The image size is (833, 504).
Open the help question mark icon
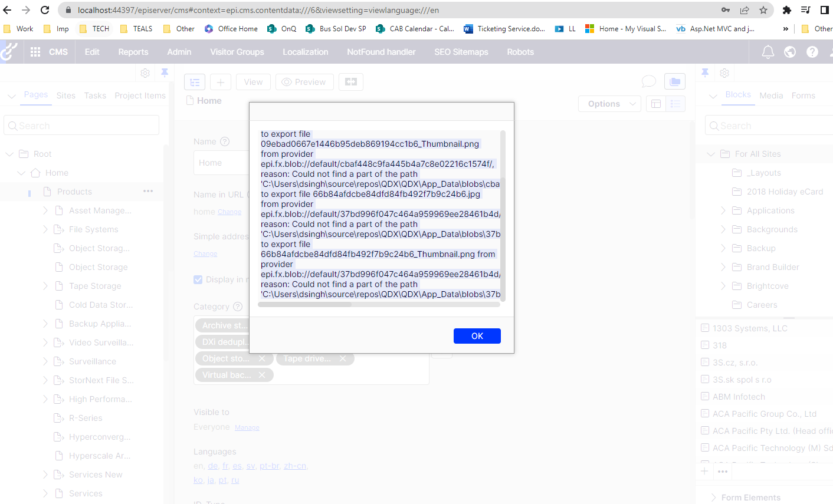(812, 52)
